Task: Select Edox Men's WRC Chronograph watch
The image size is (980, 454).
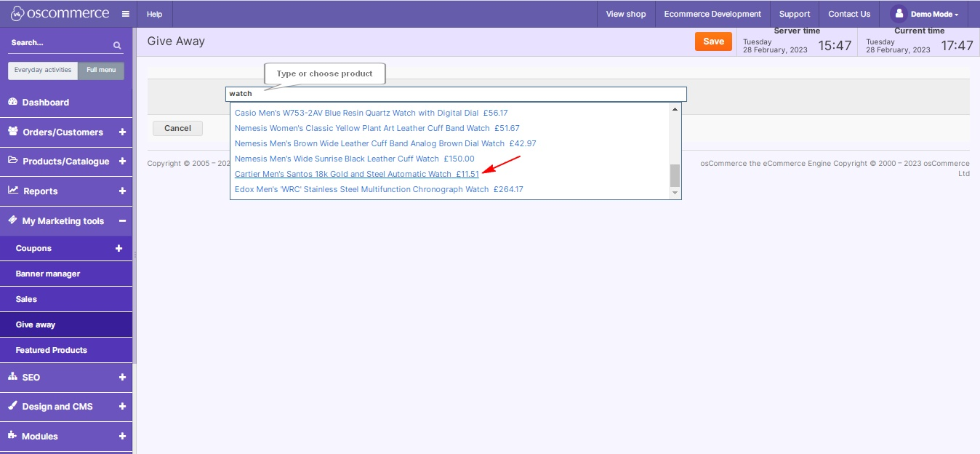Action: (x=379, y=189)
